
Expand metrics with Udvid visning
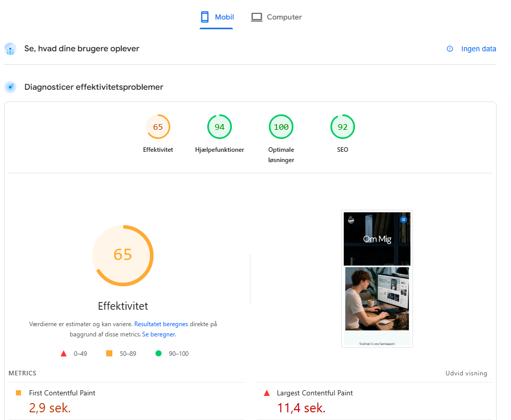[466, 373]
